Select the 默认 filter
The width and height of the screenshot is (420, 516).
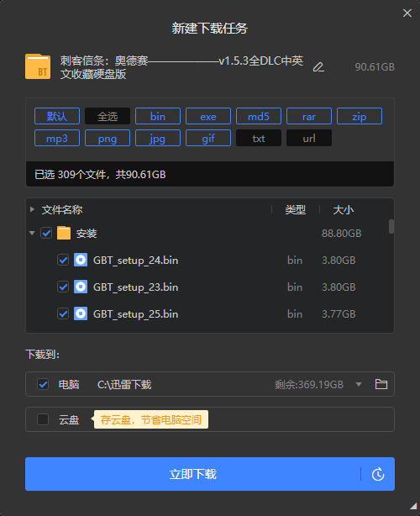tap(57, 116)
